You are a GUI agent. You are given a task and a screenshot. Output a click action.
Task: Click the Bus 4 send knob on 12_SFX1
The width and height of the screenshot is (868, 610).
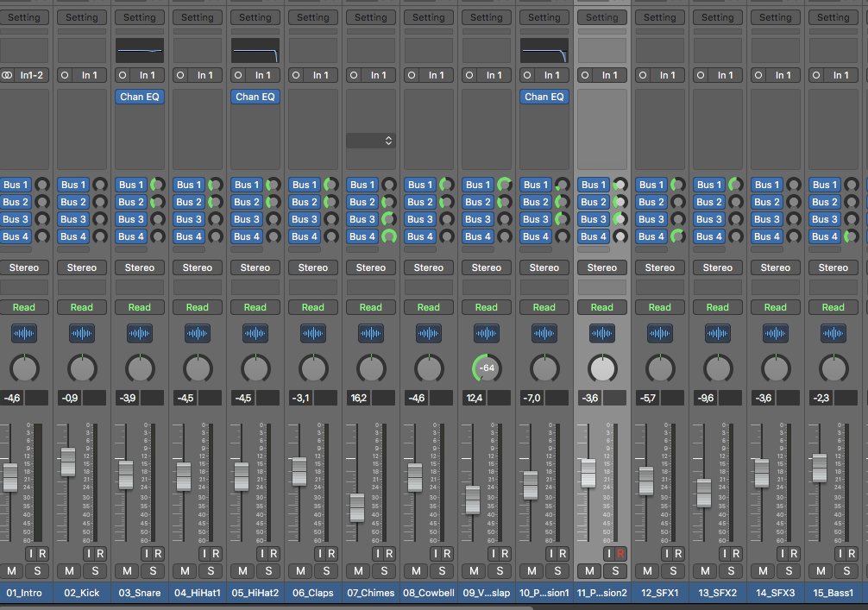coord(678,236)
